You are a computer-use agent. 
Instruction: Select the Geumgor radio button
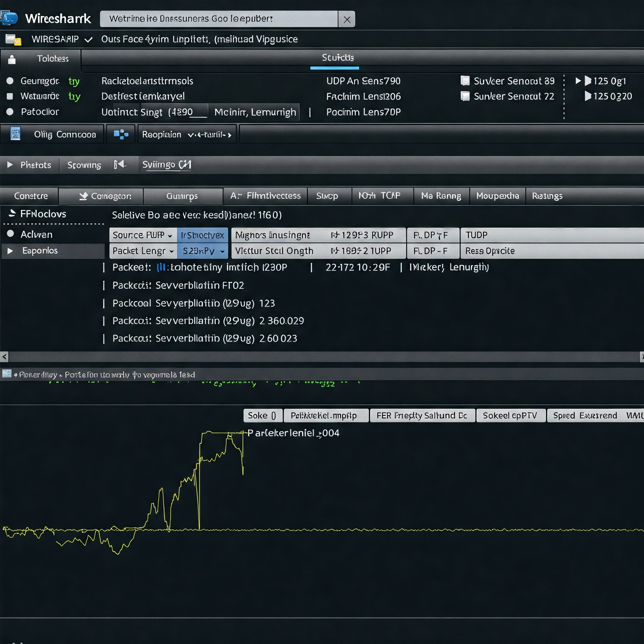pos(10,81)
